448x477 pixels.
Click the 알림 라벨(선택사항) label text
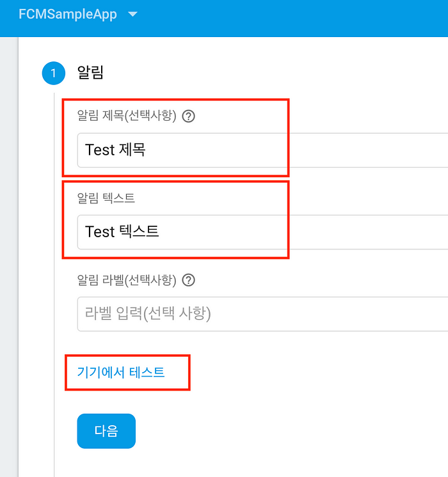(127, 280)
